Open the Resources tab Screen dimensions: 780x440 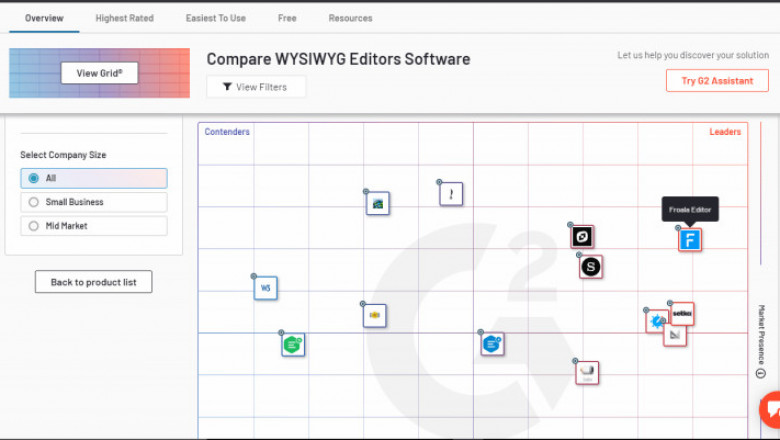point(350,18)
